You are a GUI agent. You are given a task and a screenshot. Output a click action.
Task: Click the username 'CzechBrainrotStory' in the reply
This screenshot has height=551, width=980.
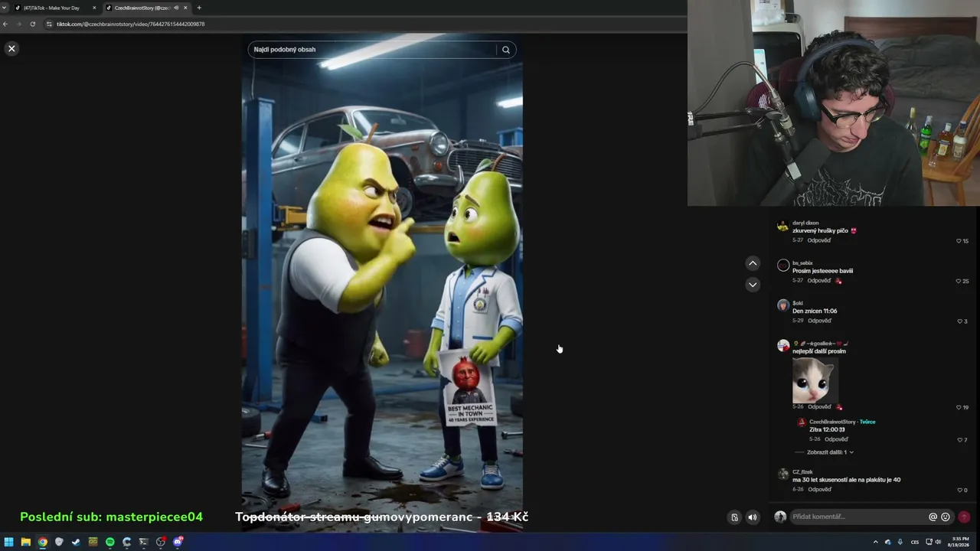832,422
